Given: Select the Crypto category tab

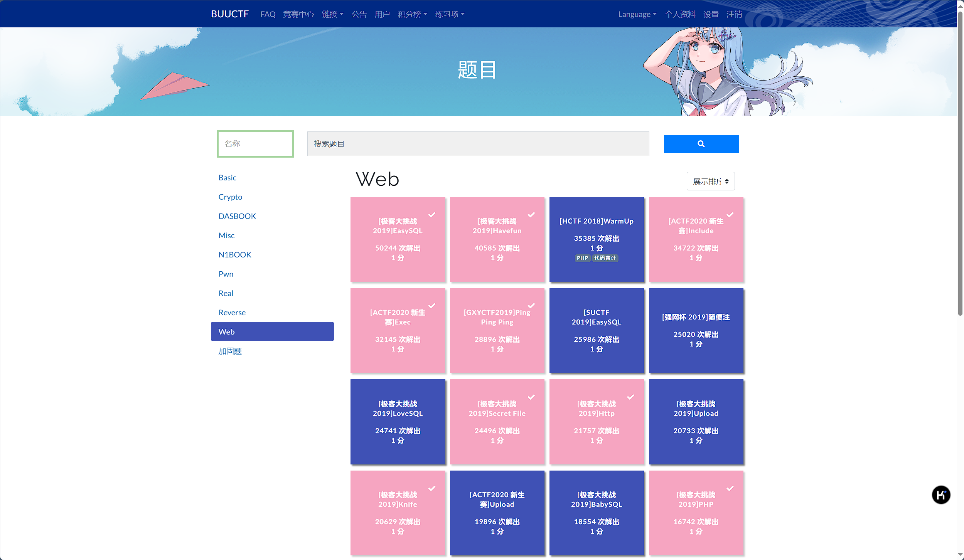Looking at the screenshot, I should point(230,197).
